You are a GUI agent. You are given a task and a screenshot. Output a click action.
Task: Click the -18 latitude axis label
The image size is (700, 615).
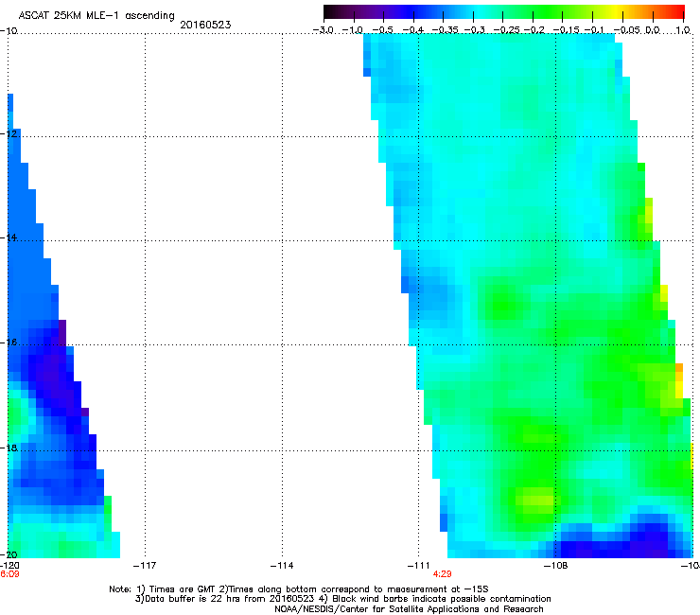pyautogui.click(x=9, y=448)
